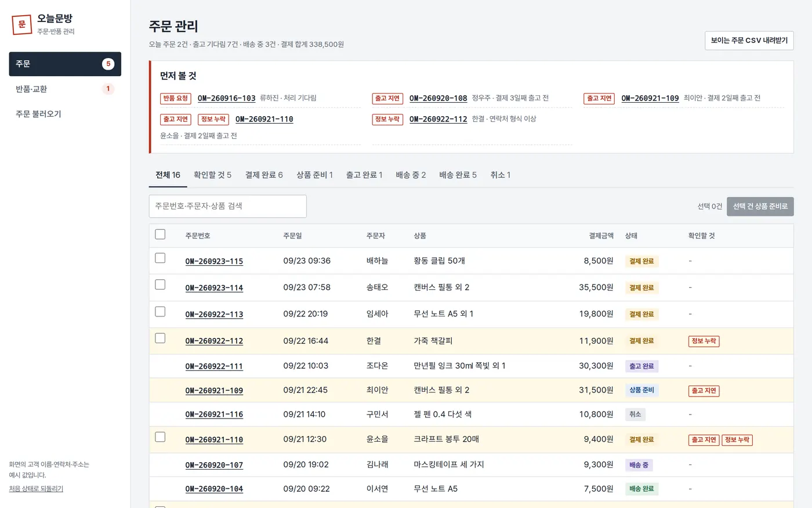Toggle the select-all checkbox in table header
Screen dimensions: 812x508
160,235
